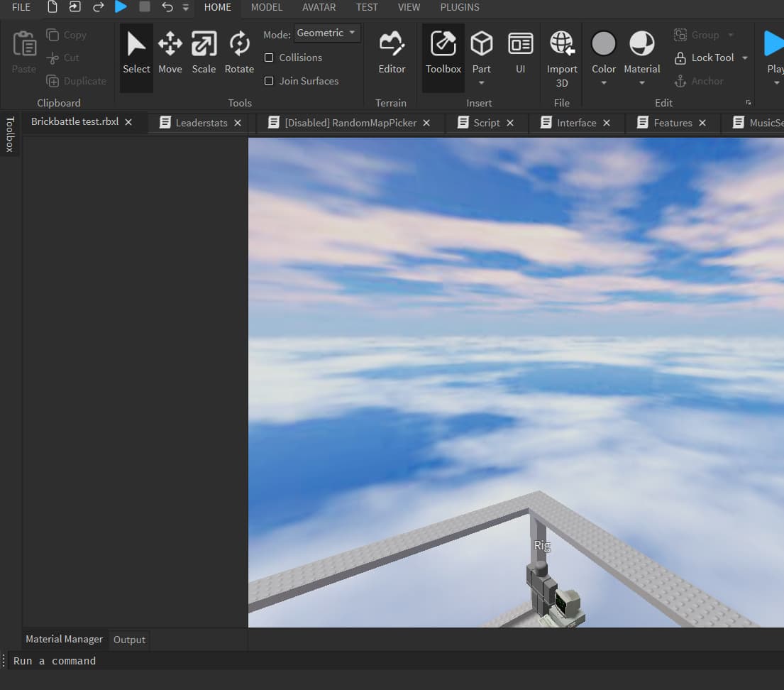Select the Move tool
The width and height of the screenshot is (784, 690).
coord(170,51)
